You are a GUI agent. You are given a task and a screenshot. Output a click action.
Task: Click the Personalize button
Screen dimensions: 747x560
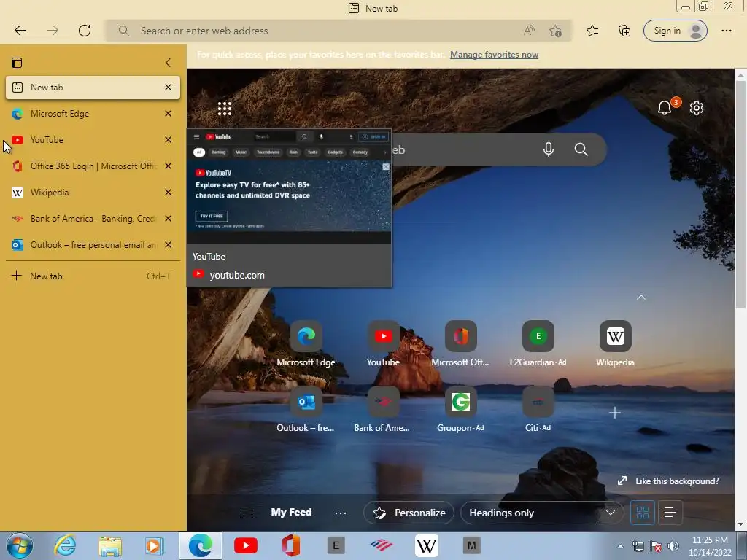coord(409,513)
